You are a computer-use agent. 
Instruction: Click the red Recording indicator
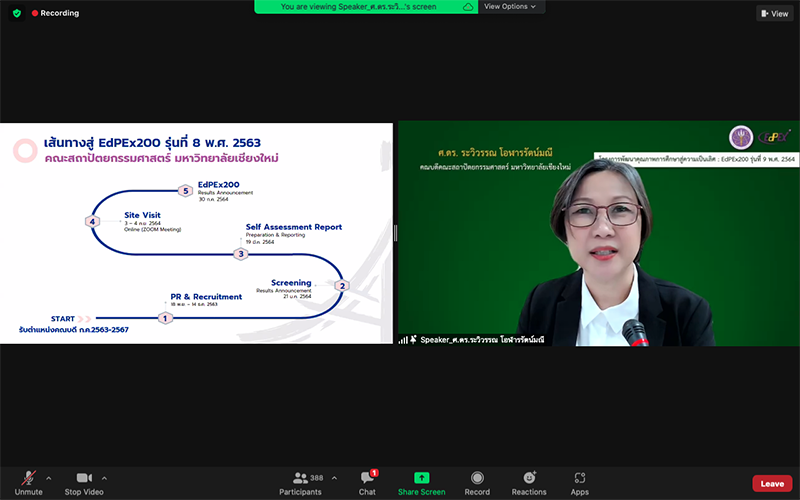(x=56, y=13)
